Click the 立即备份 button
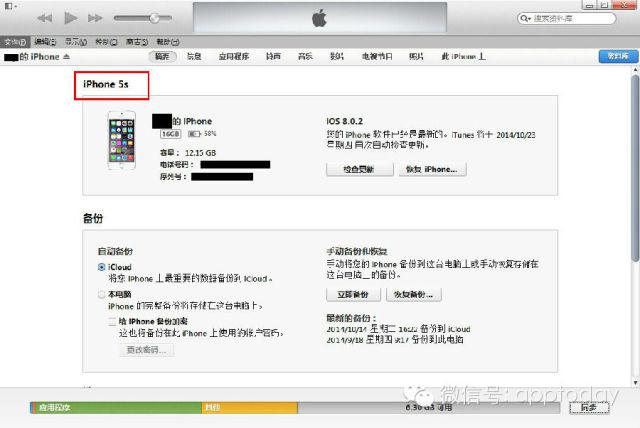Image resolution: width=640 pixels, height=428 pixels. click(x=353, y=295)
